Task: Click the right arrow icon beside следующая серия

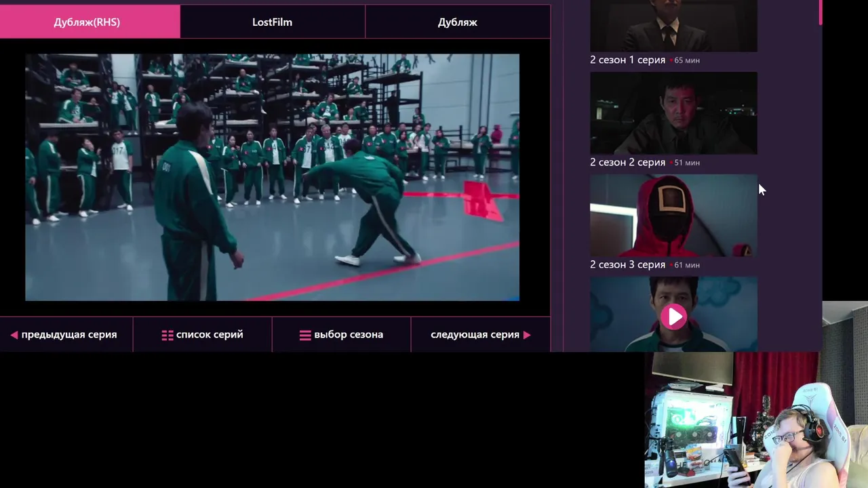Action: [527, 335]
